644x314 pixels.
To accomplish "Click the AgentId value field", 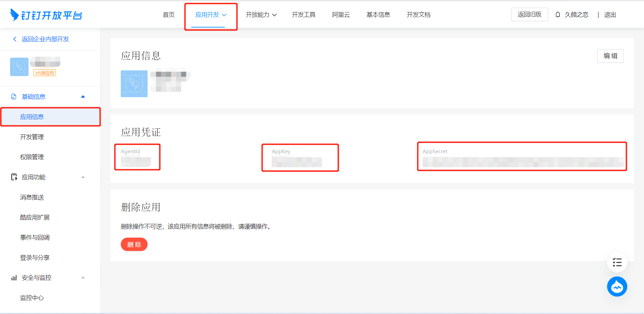I will point(136,162).
